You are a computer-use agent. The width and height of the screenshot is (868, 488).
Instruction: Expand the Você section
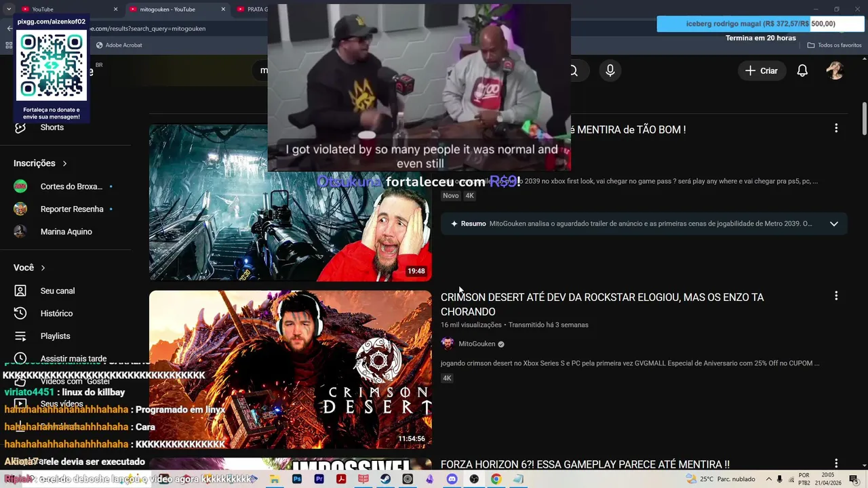pos(29,268)
